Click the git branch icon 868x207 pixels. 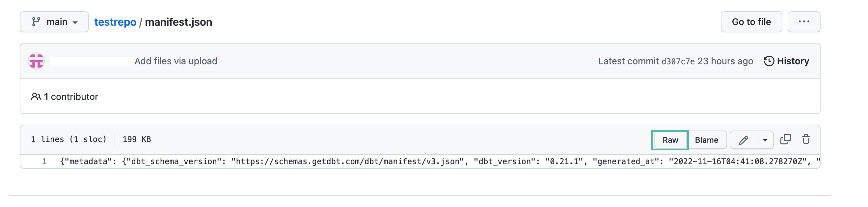[x=36, y=22]
